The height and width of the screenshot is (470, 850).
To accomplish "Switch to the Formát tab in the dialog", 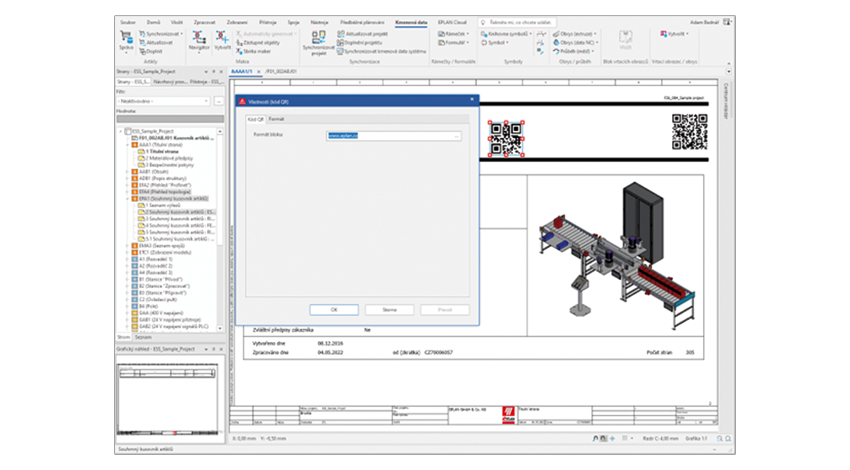I will pos(276,119).
